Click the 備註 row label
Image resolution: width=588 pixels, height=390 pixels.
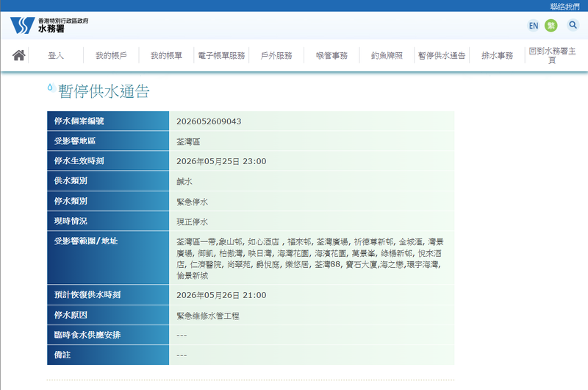click(62, 355)
